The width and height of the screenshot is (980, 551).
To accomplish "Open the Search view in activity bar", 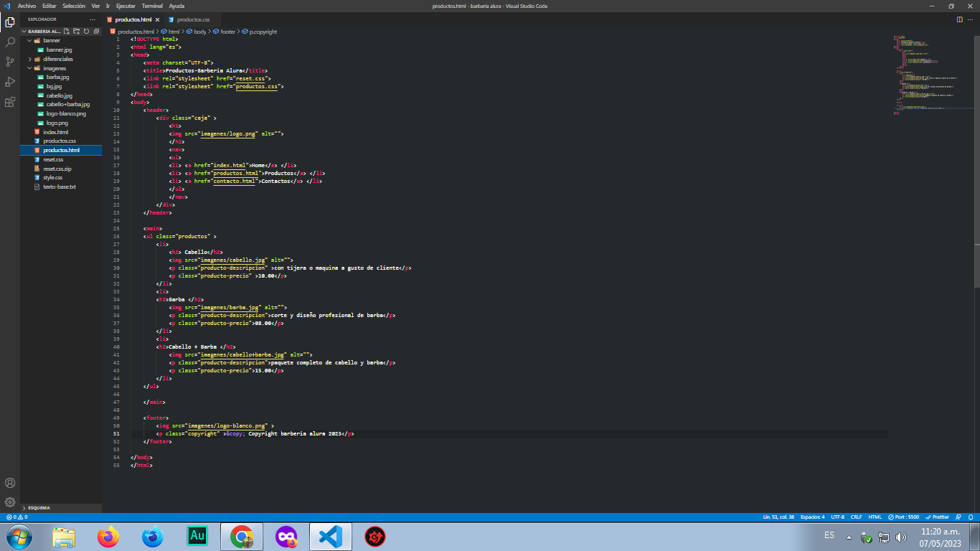I will [x=10, y=42].
